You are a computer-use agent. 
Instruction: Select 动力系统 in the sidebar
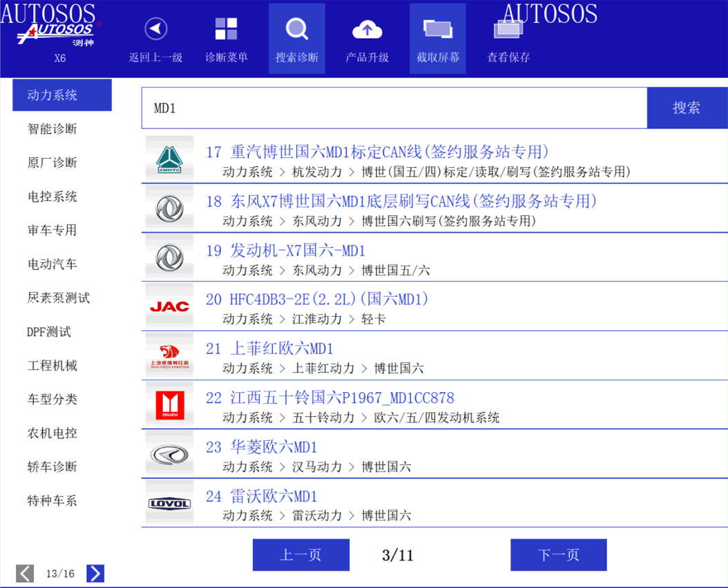click(x=62, y=95)
